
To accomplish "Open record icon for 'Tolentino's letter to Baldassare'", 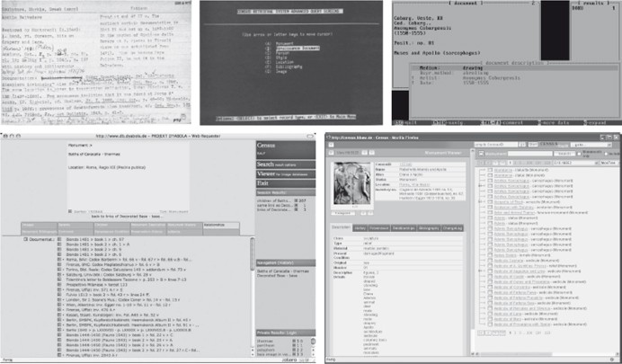I will [59, 280].
